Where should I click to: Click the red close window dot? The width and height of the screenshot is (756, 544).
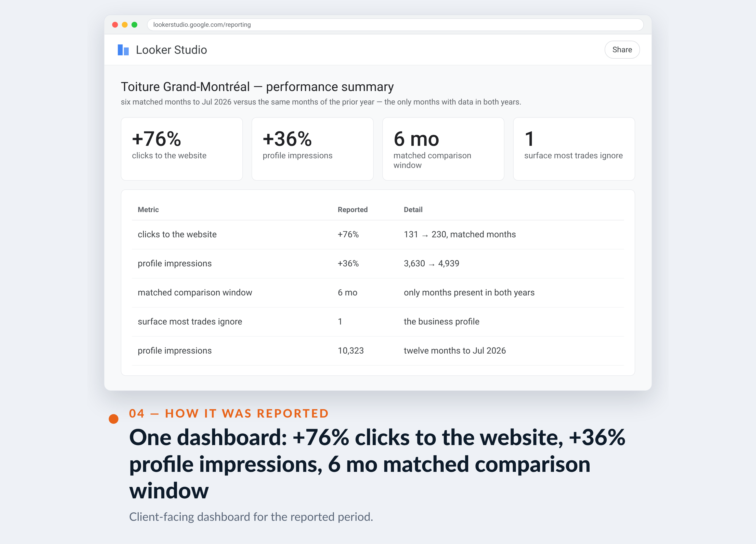115,25
